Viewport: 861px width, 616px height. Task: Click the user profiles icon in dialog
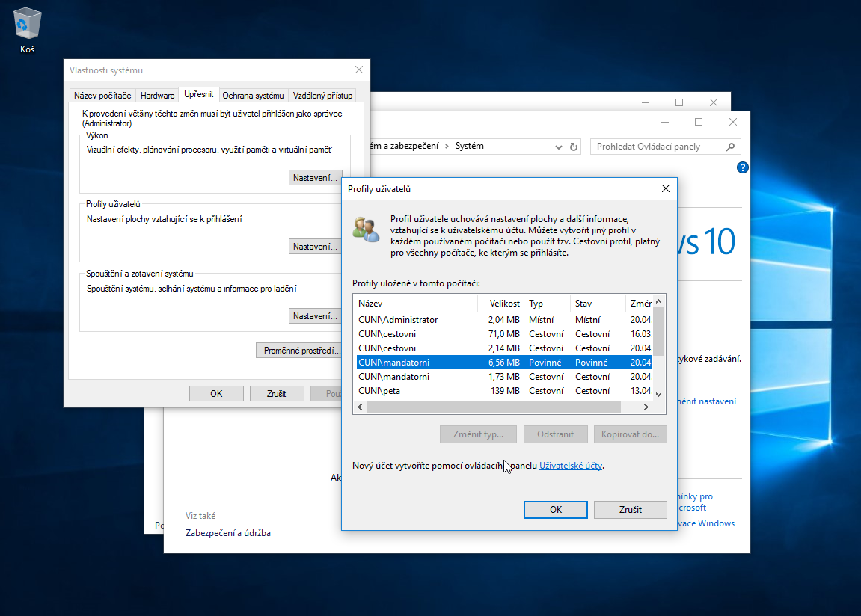pyautogui.click(x=367, y=229)
